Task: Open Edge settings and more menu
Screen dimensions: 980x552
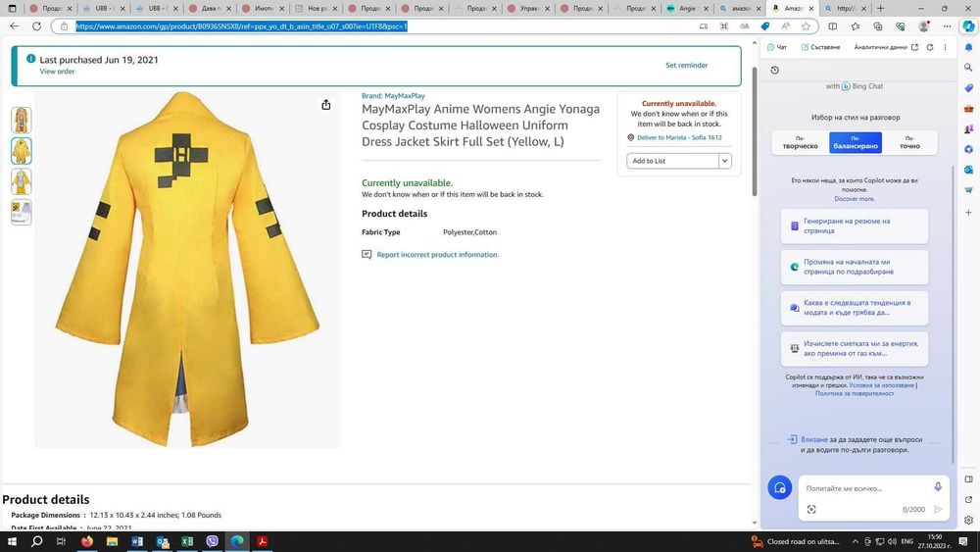Action: (x=947, y=26)
